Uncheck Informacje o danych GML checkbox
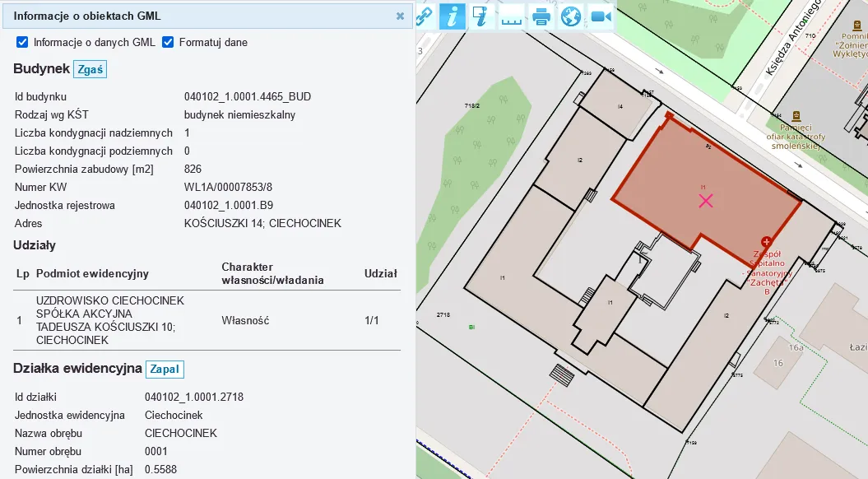The width and height of the screenshot is (868, 479). click(23, 42)
